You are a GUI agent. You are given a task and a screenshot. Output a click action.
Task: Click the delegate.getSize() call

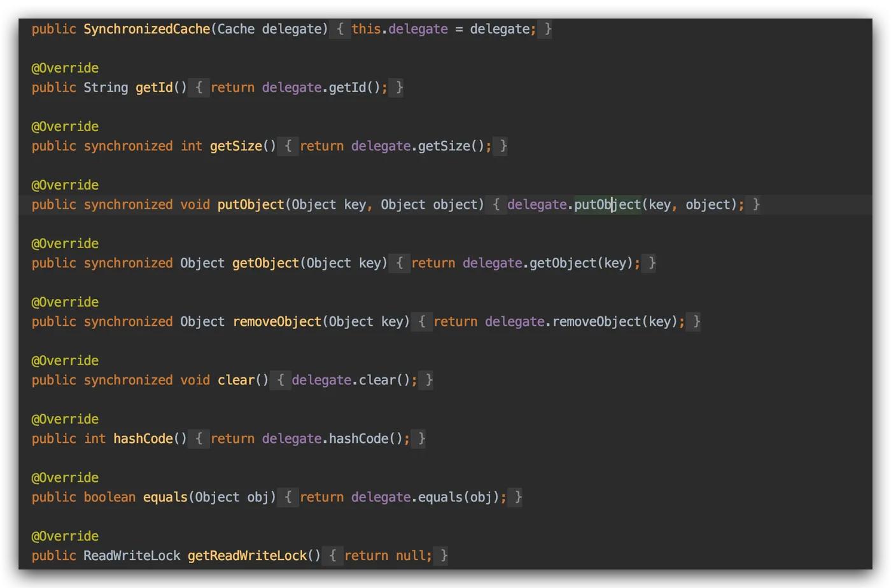point(418,146)
